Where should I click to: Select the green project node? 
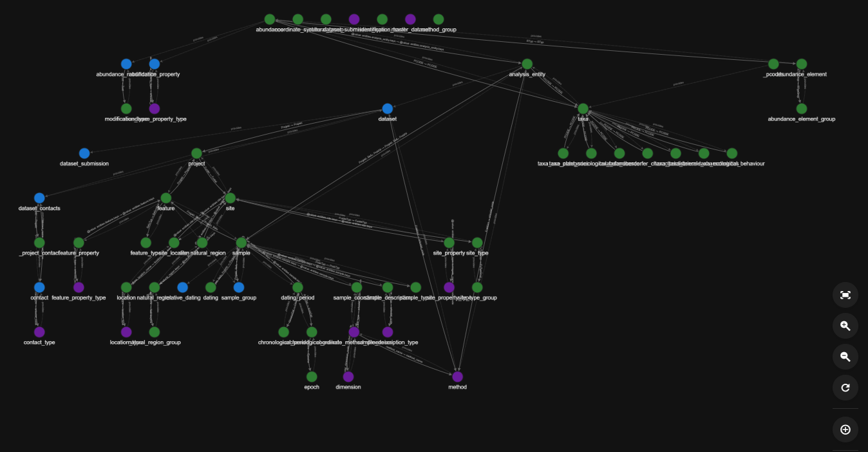coord(196,153)
